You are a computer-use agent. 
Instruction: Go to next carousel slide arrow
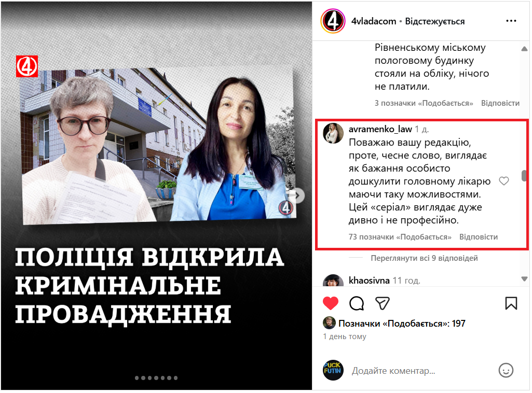[x=297, y=195]
